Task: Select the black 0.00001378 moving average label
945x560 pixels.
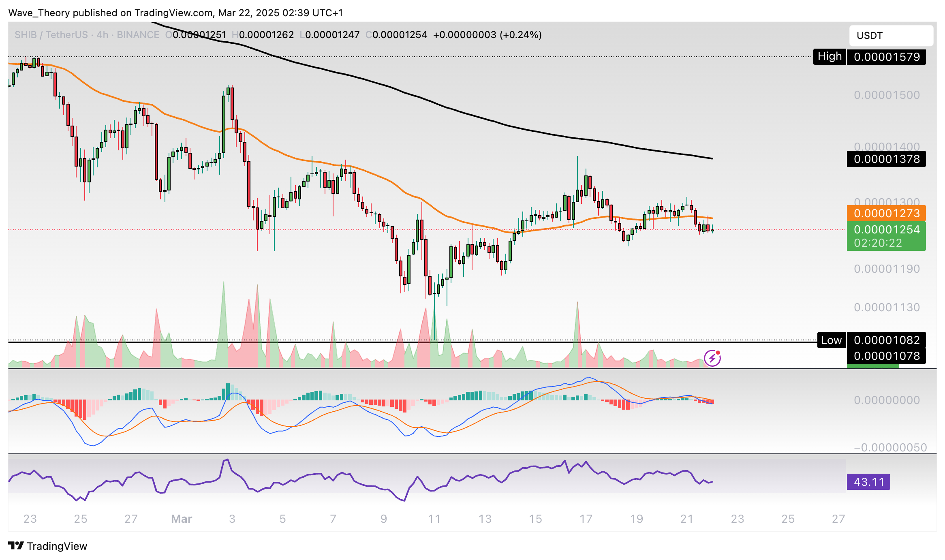Action: pos(886,159)
